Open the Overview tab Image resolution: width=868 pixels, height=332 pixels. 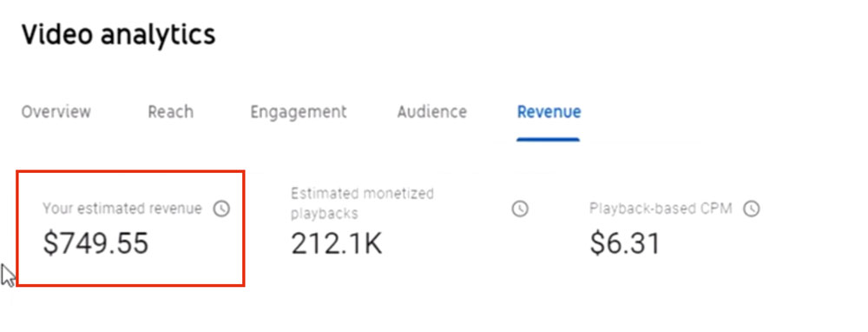coord(56,112)
